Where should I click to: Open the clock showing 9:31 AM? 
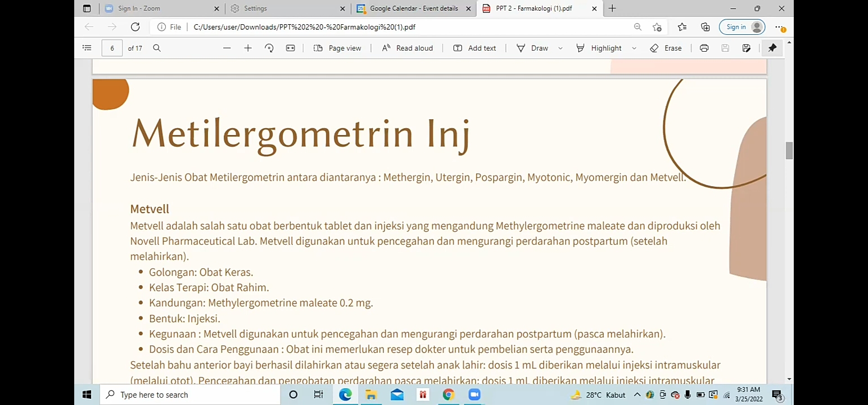pyautogui.click(x=749, y=394)
